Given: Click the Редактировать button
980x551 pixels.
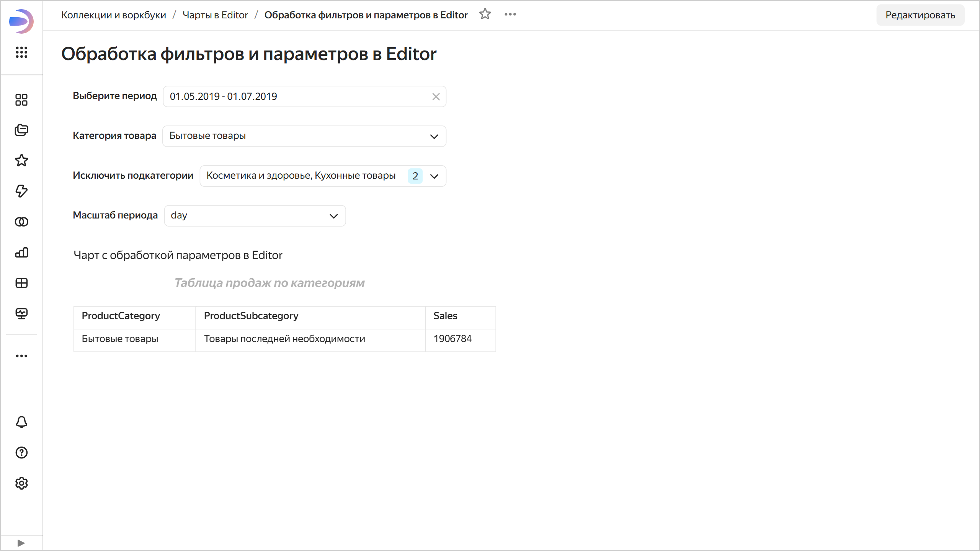Looking at the screenshot, I should 920,15.
